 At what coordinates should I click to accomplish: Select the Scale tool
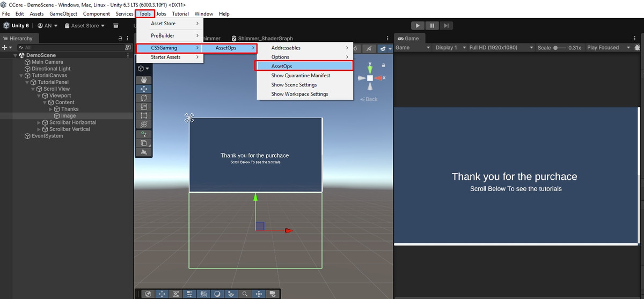pyautogui.click(x=144, y=107)
